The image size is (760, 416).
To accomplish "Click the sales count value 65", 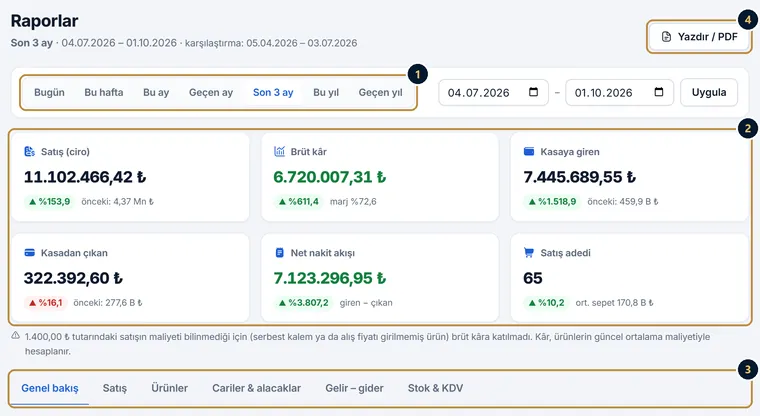I will [533, 278].
